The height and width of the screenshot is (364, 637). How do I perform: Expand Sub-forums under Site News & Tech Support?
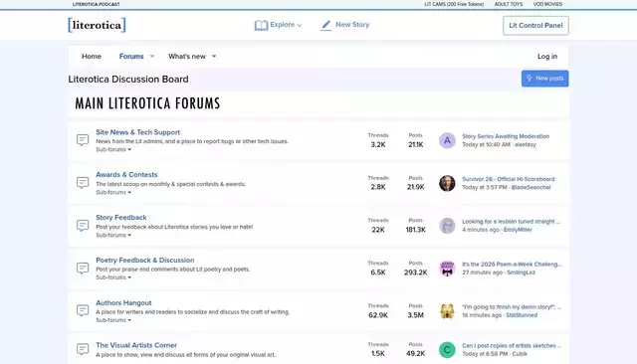coord(113,149)
